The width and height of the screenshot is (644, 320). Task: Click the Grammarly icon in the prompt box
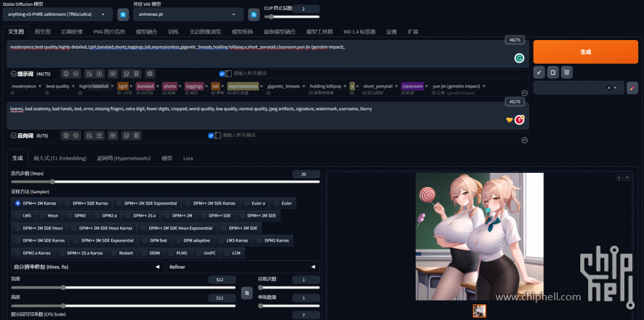pos(519,58)
